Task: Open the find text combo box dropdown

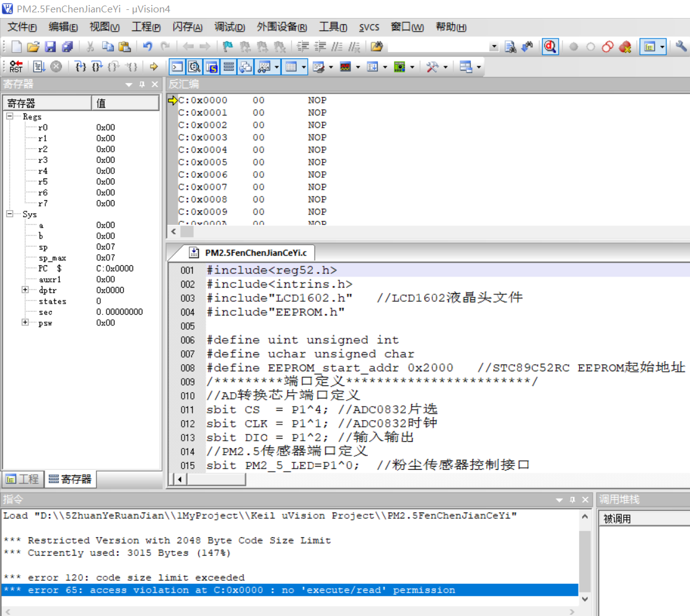Action: pos(494,46)
